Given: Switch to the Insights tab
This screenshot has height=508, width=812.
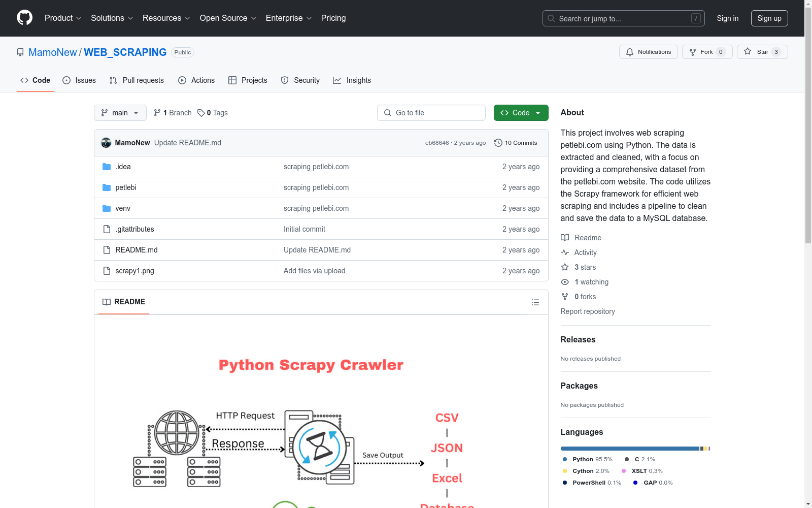Looking at the screenshot, I should (x=352, y=80).
